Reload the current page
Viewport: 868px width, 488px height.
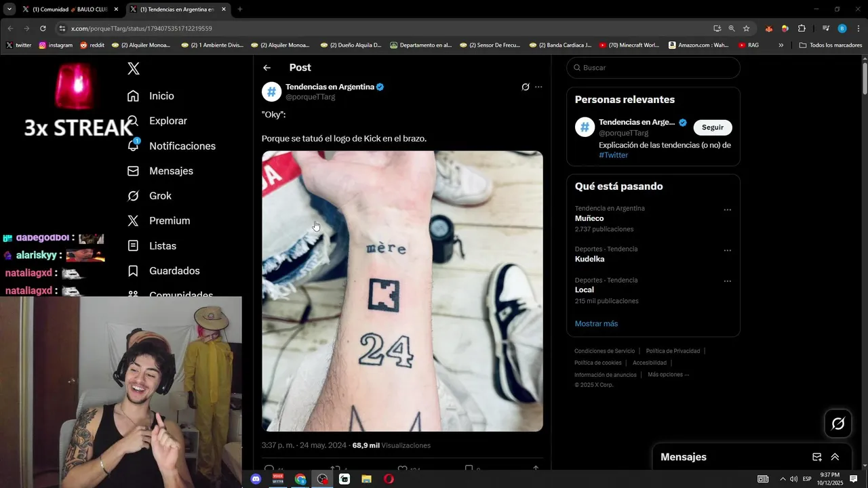43,28
